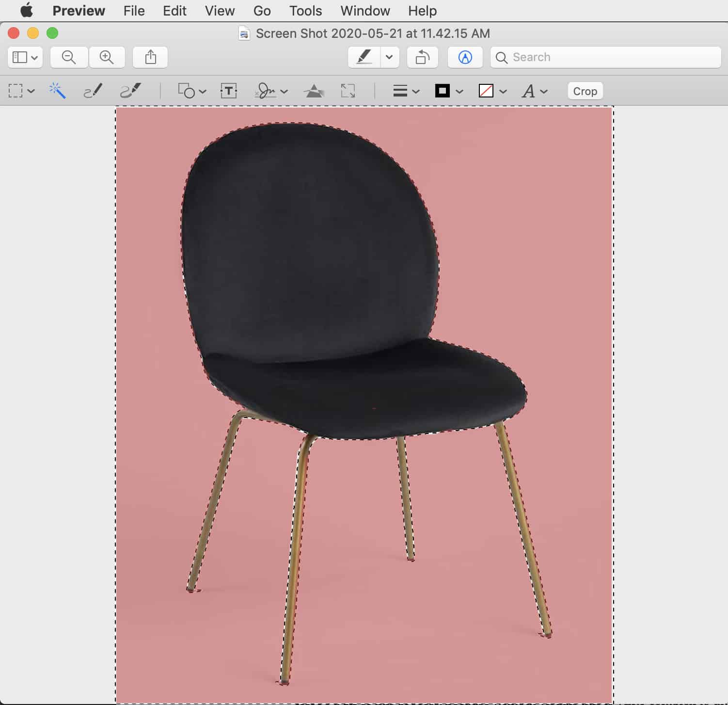Click the Crop button
Viewport: 728px width, 705px height.
coord(585,91)
